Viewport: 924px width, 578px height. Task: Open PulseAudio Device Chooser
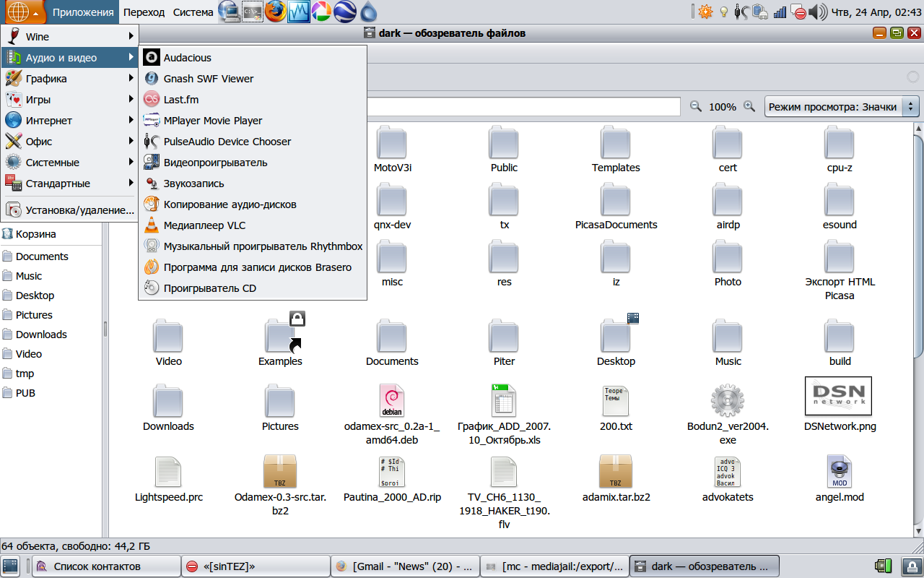[253, 142]
